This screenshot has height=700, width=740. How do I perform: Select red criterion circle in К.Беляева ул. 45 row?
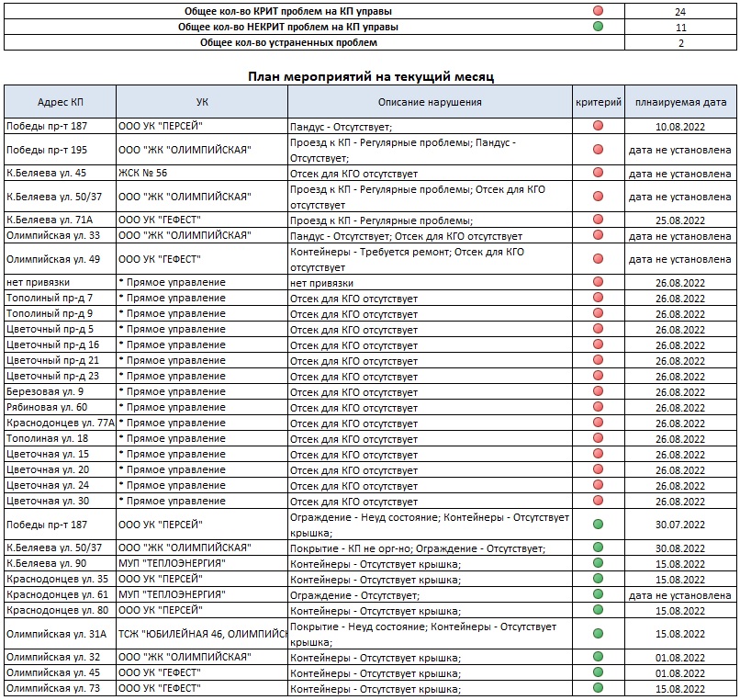(599, 173)
